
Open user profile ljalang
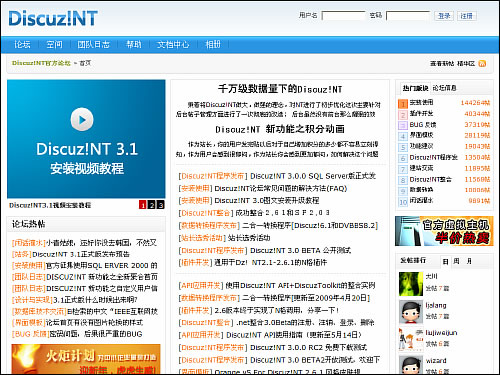pos(436,305)
